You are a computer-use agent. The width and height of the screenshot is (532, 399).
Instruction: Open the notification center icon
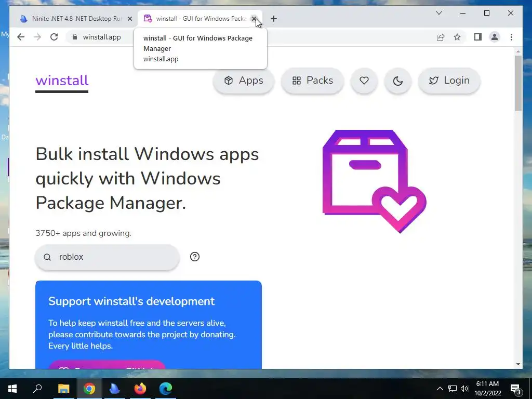click(516, 389)
